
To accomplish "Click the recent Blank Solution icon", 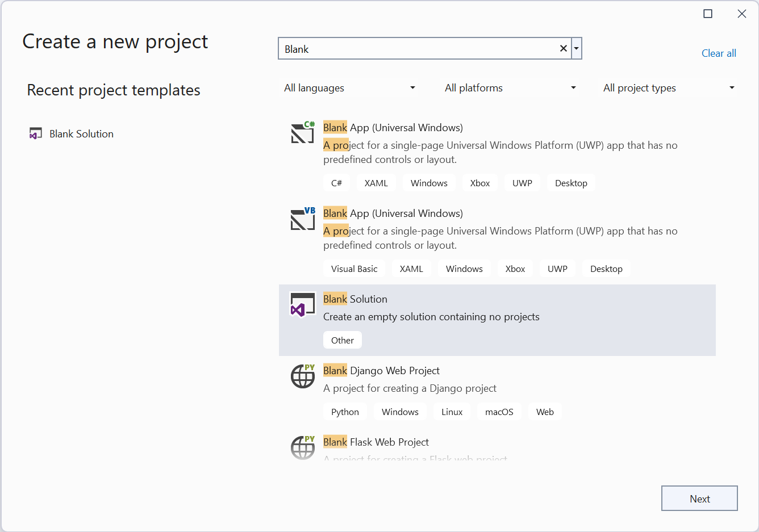I will click(x=36, y=134).
